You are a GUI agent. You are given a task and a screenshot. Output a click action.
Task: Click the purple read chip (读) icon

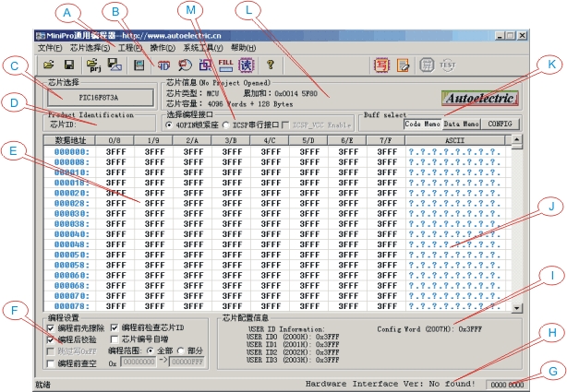247,65
